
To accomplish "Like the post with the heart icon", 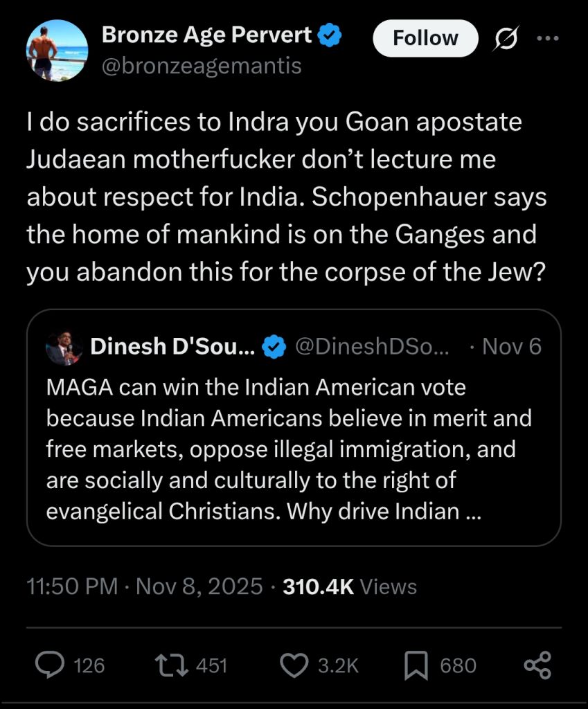I will tap(294, 665).
